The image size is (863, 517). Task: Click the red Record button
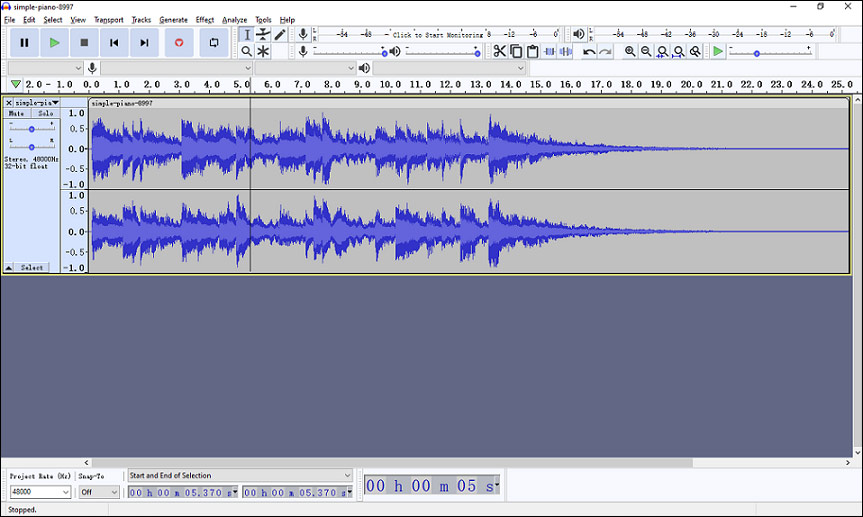[179, 42]
